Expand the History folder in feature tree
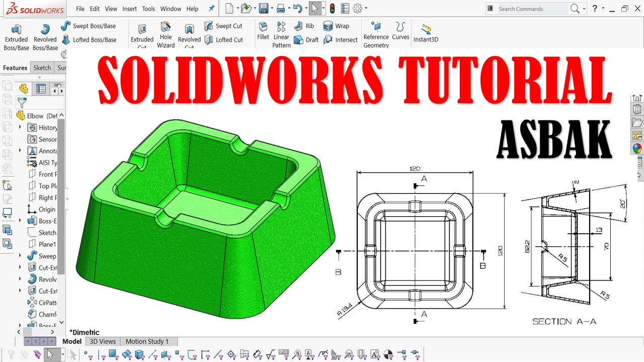The height and width of the screenshot is (362, 644). pyautogui.click(x=20, y=128)
